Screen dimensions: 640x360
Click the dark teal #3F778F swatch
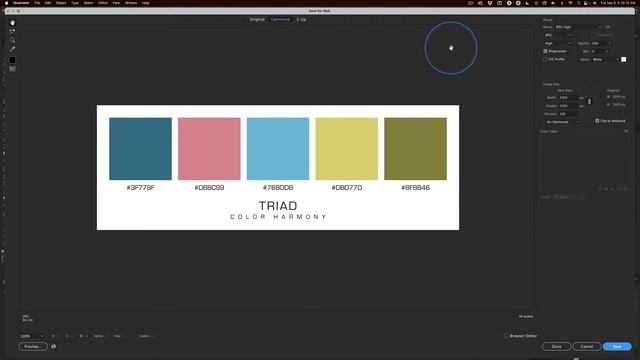pyautogui.click(x=140, y=149)
